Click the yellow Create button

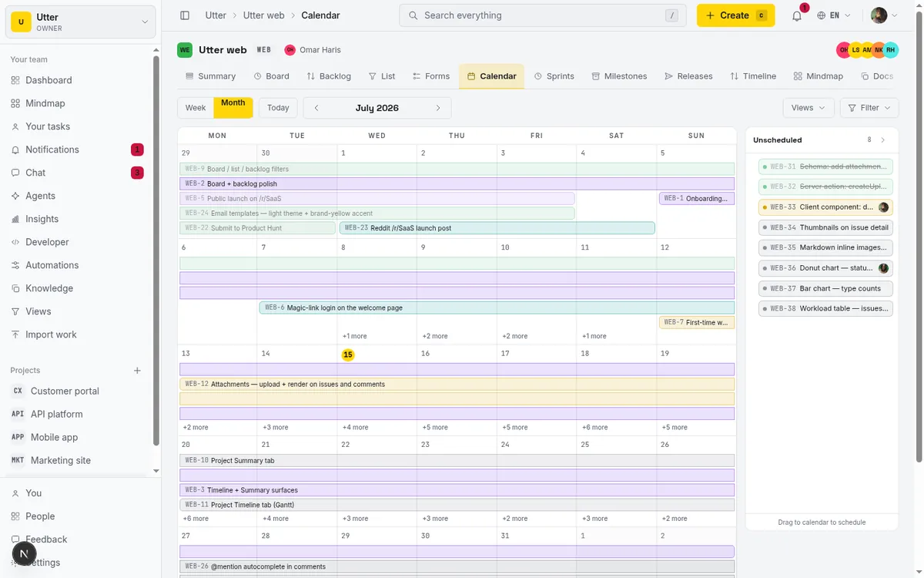[735, 15]
